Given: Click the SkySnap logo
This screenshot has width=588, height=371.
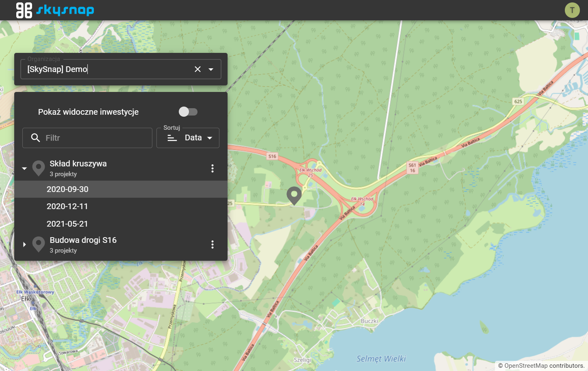Looking at the screenshot, I should 55,10.
